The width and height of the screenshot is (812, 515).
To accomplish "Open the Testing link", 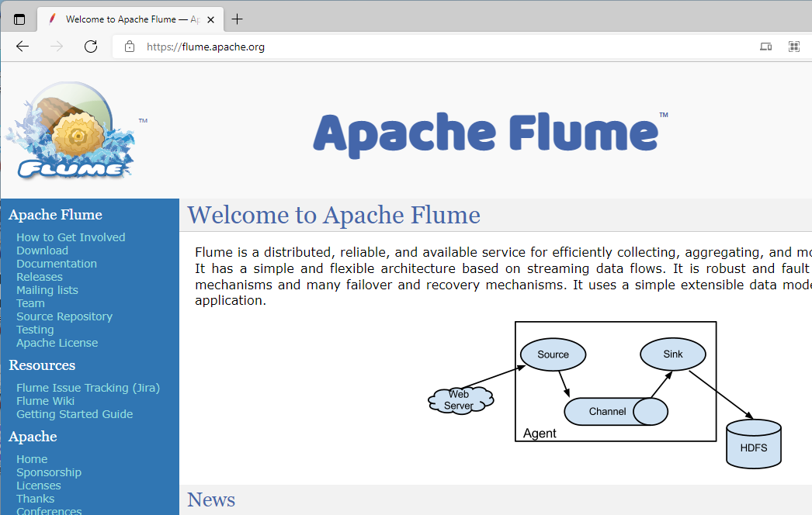I will [x=35, y=330].
